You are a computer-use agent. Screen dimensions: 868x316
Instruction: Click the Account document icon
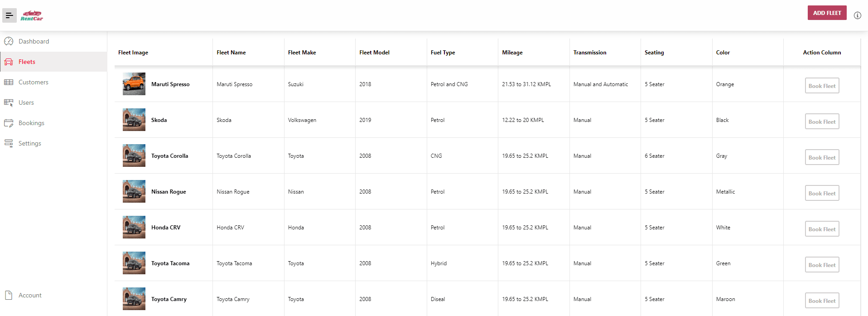coord(9,295)
